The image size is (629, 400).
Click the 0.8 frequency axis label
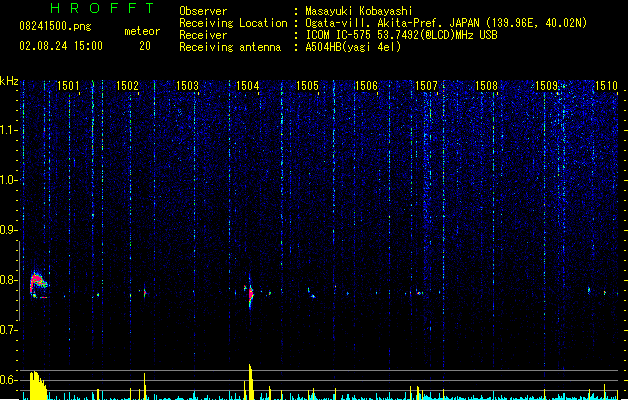point(8,280)
